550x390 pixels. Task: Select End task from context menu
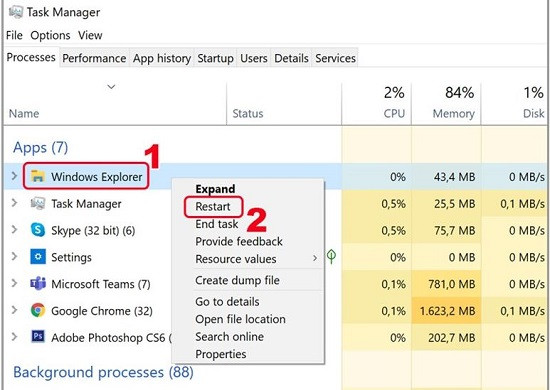(217, 224)
